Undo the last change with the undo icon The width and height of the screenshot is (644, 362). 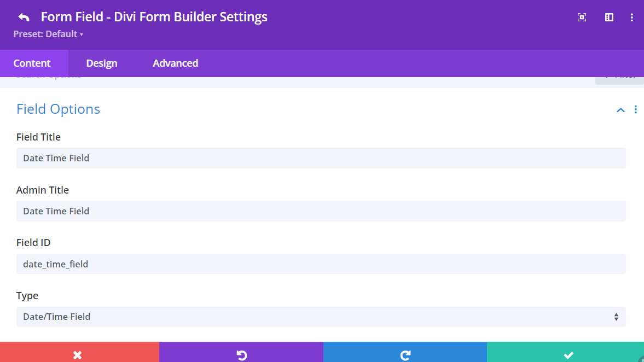[x=241, y=354]
